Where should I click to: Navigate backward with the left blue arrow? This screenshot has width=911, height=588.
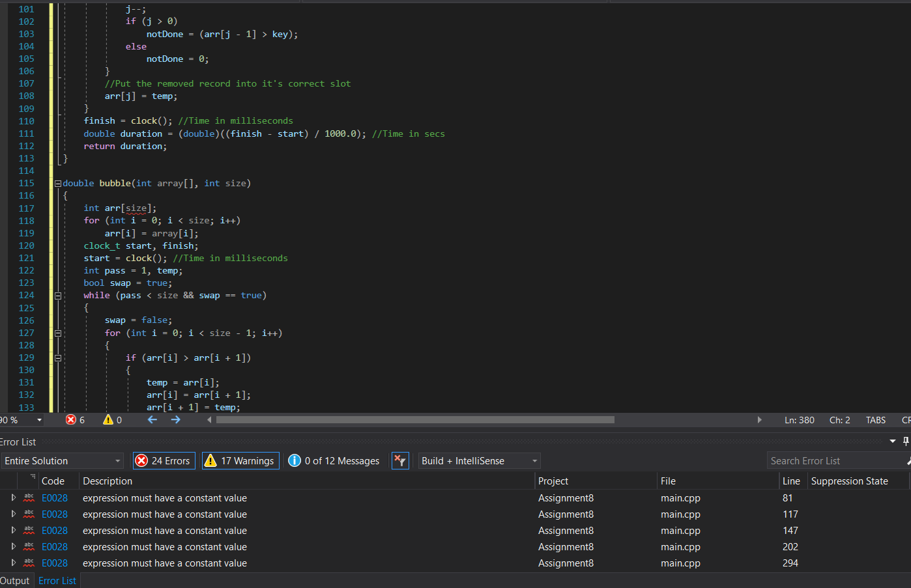click(x=152, y=420)
